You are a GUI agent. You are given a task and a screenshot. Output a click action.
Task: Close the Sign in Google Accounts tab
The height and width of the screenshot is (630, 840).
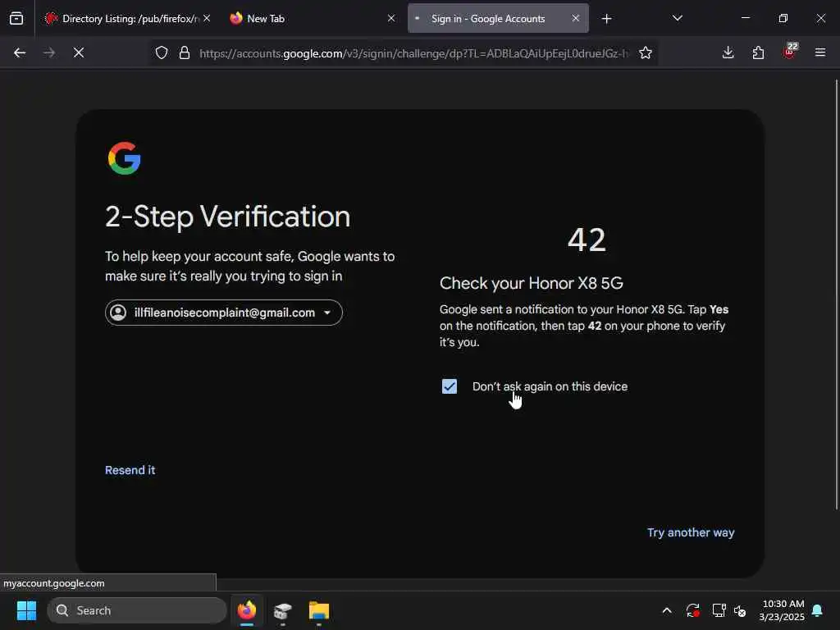point(575,18)
